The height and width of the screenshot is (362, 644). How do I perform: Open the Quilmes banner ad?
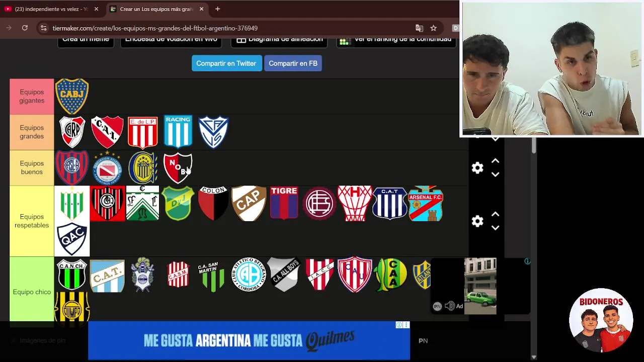tap(249, 340)
